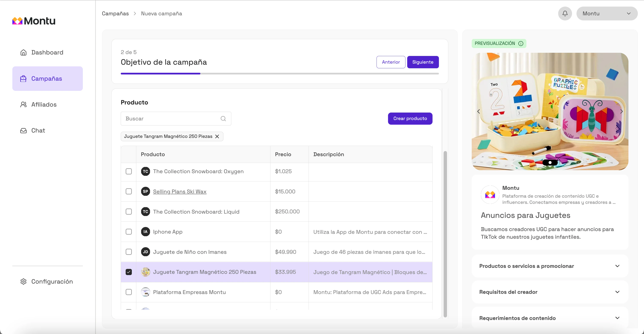
Task: Click the Nueva campaña breadcrumb
Action: pos(161,13)
